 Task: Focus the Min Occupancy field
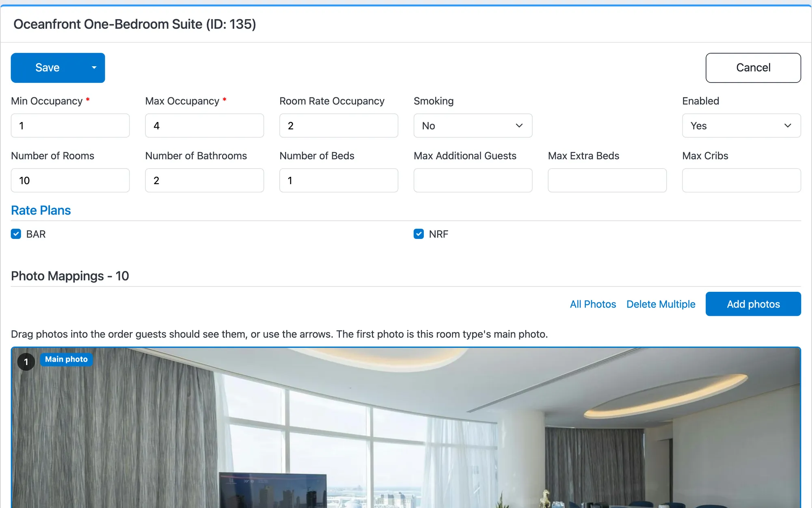click(70, 126)
